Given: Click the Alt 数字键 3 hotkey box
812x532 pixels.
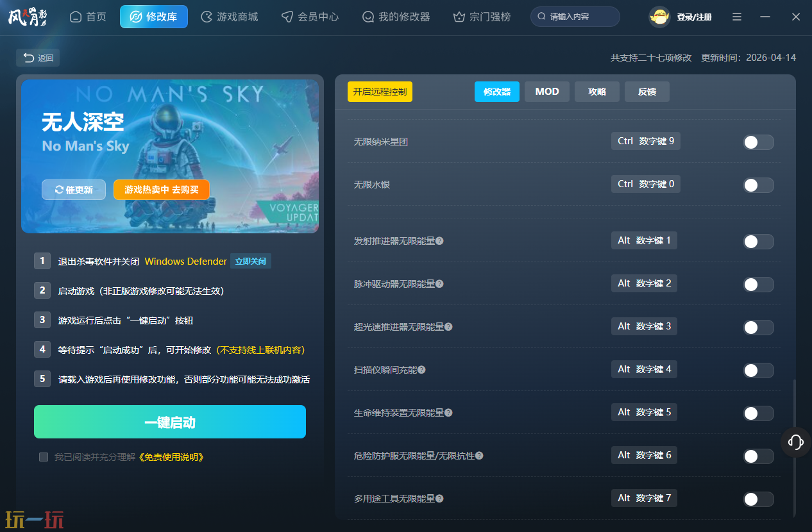Looking at the screenshot, I should 644,326.
